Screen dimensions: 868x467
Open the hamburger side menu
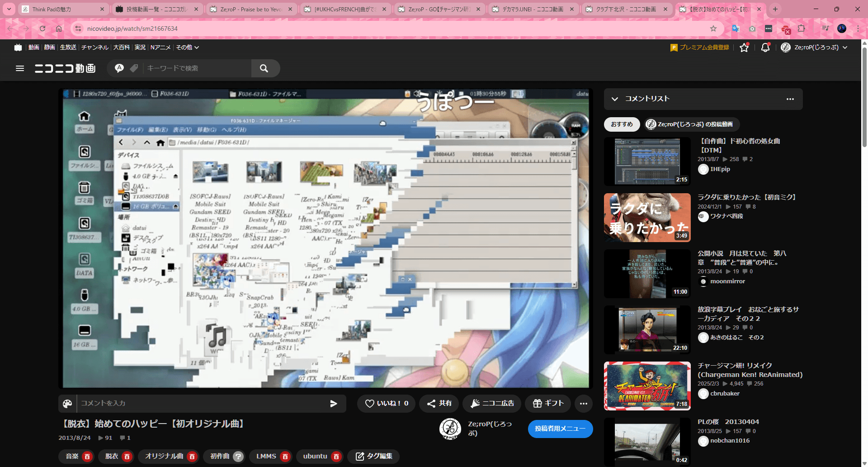pyautogui.click(x=20, y=68)
